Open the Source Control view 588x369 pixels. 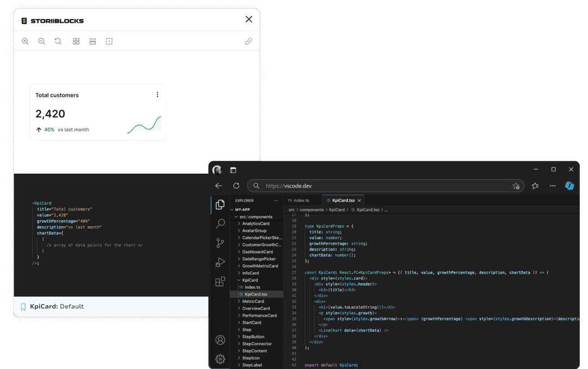point(220,243)
